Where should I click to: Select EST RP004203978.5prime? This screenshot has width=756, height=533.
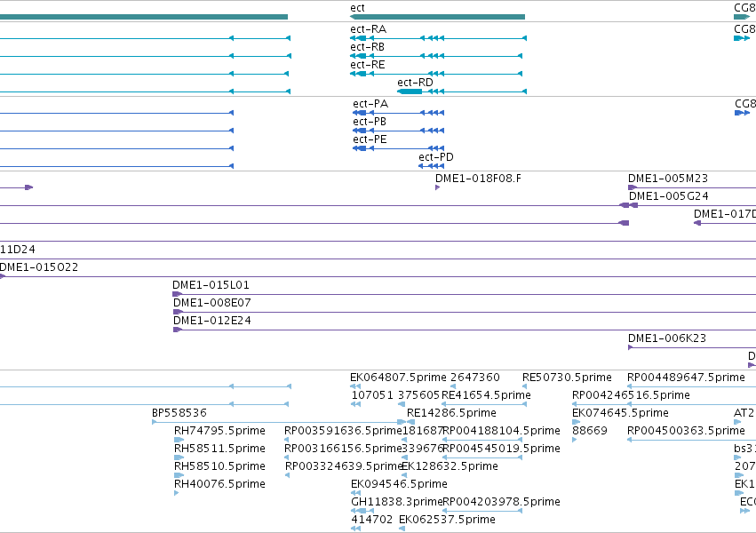click(x=501, y=502)
